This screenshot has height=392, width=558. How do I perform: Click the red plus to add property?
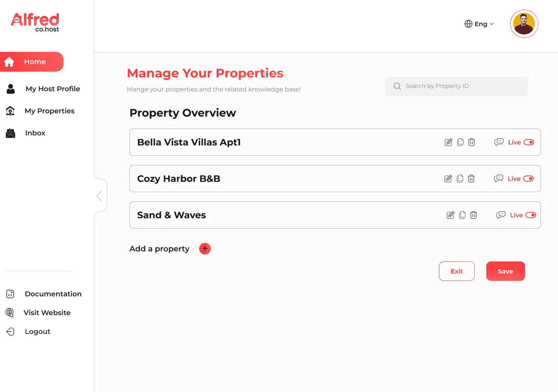(205, 249)
